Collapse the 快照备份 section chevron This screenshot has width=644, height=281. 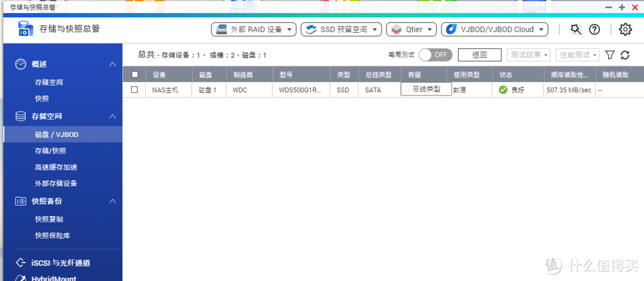(112, 201)
